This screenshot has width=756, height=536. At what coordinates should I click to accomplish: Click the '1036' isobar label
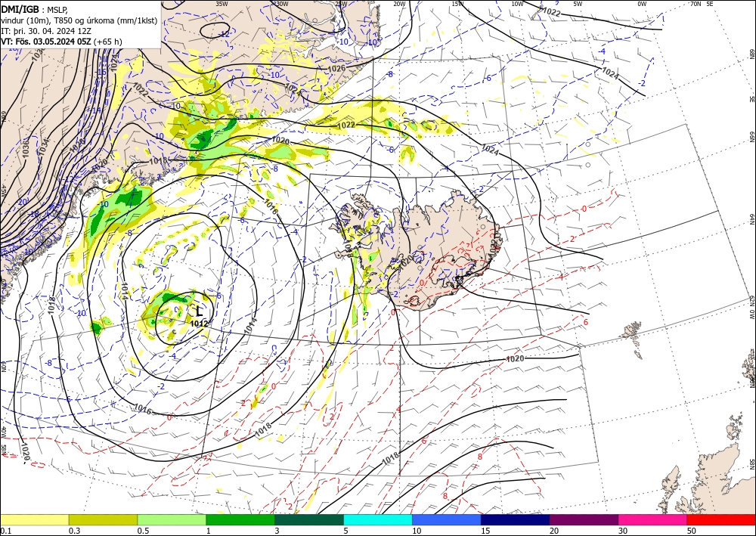(26, 149)
